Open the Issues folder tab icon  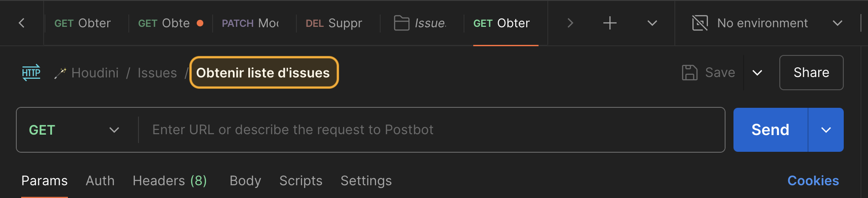(401, 23)
